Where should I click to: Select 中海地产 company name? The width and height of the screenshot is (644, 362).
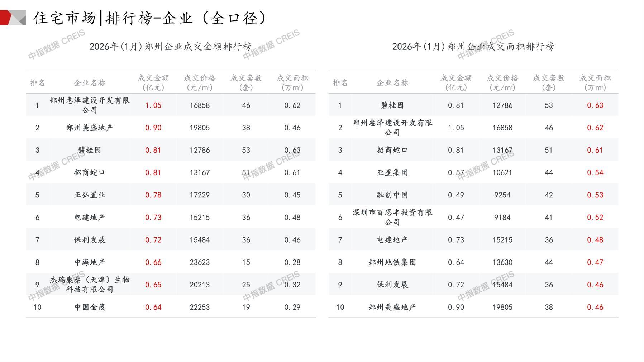[90, 262]
